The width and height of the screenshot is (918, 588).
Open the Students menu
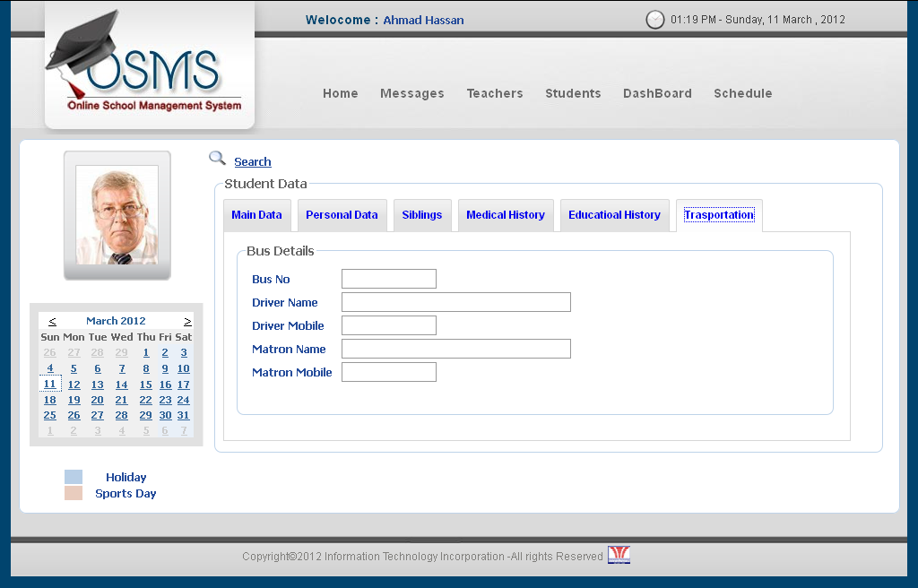(573, 93)
